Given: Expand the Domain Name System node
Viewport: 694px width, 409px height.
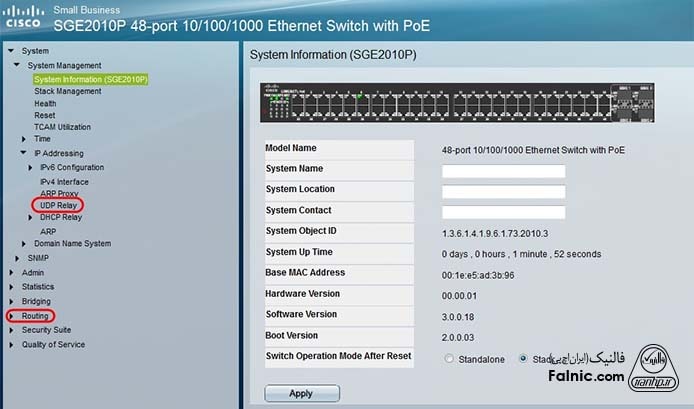Looking at the screenshot, I should click(25, 244).
